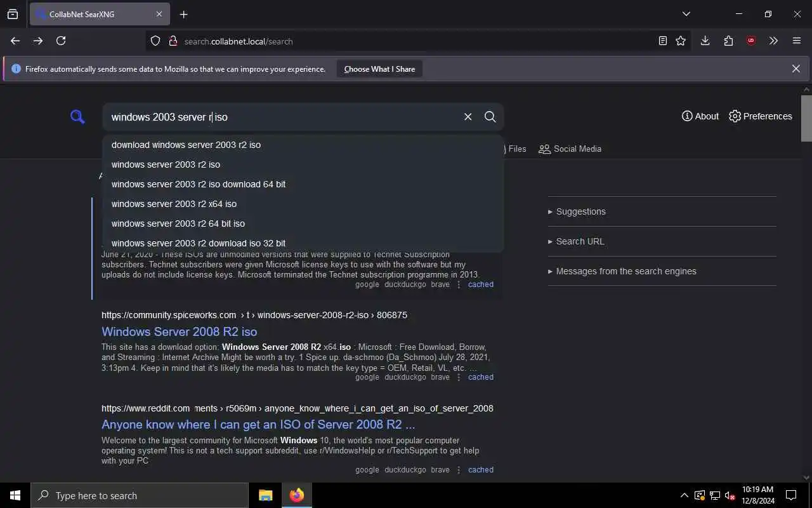
Task: Open the Windows Start menu
Action: point(15,495)
